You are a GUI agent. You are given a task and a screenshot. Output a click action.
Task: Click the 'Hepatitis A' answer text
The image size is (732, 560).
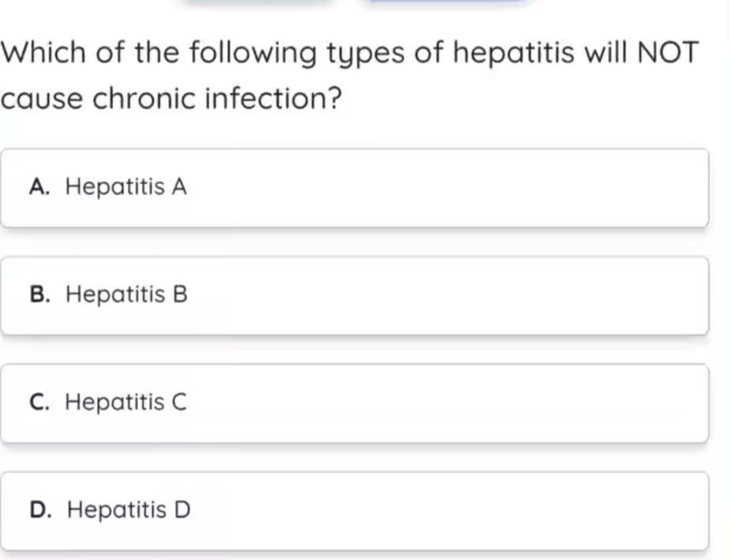pyautogui.click(x=126, y=187)
